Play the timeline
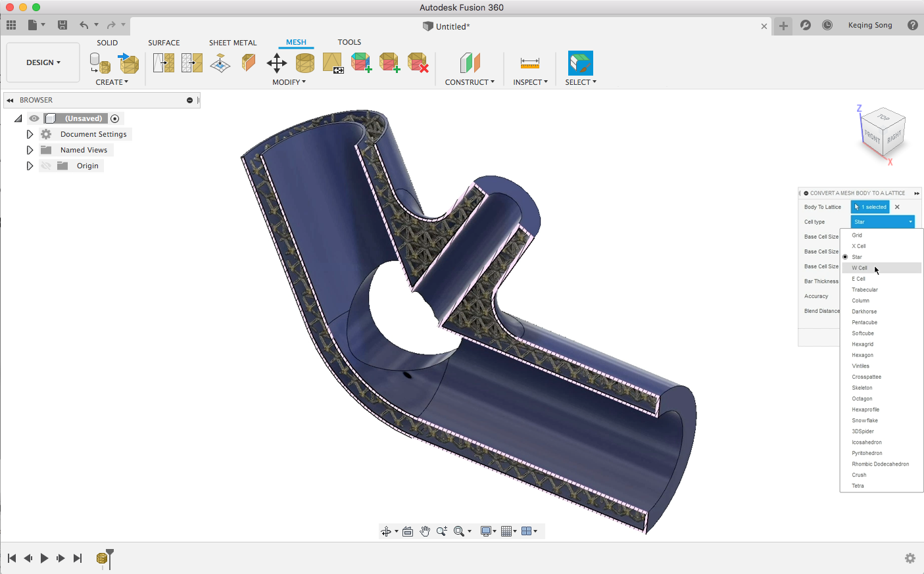The image size is (924, 574). (44, 558)
